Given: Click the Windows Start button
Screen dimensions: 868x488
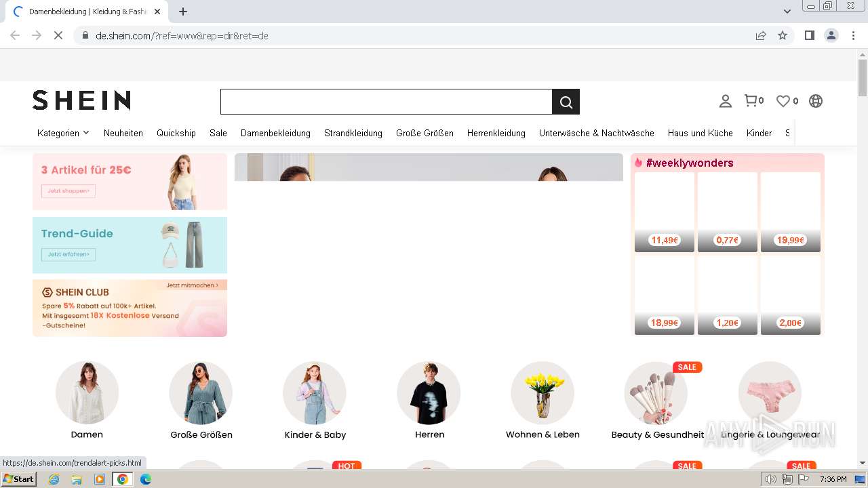Looking at the screenshot, I should click(19, 479).
